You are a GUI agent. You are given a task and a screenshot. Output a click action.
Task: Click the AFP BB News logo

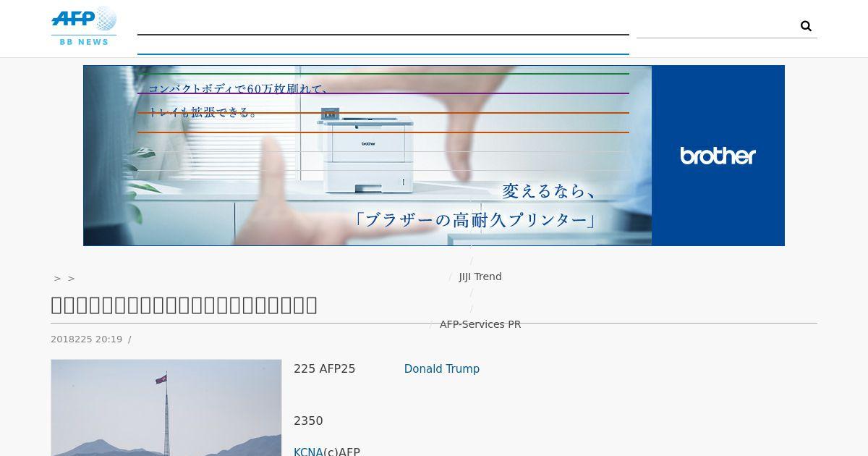pyautogui.click(x=84, y=26)
